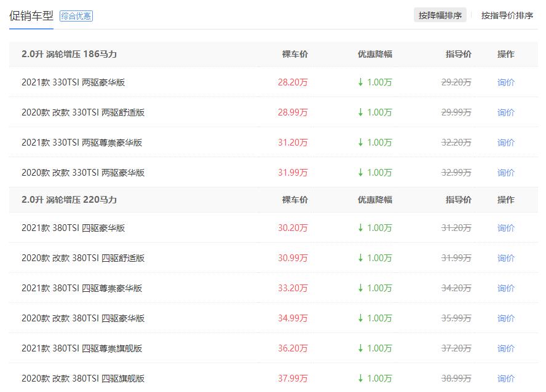The image size is (546, 392).
Task: Click the 2.0升 涡轮增压 220马力 group header
Action: (x=69, y=200)
